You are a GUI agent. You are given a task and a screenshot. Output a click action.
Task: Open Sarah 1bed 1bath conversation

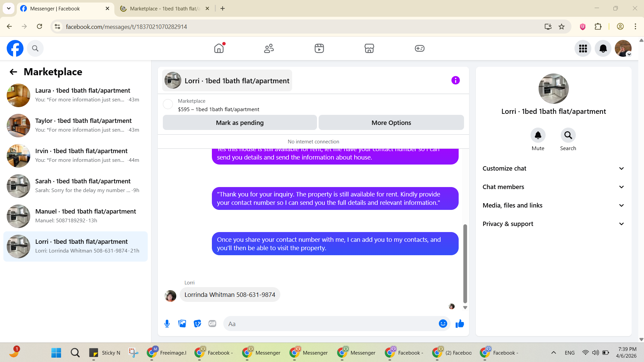(76, 186)
